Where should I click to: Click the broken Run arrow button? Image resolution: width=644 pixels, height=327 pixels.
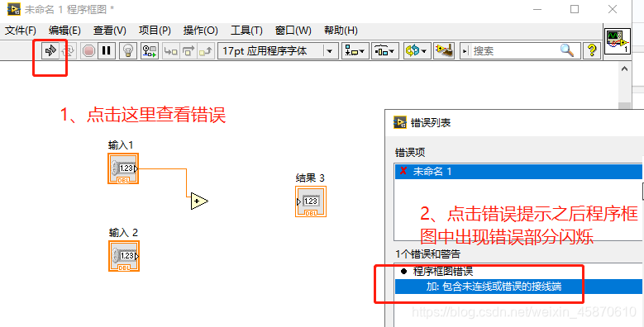click(x=51, y=51)
